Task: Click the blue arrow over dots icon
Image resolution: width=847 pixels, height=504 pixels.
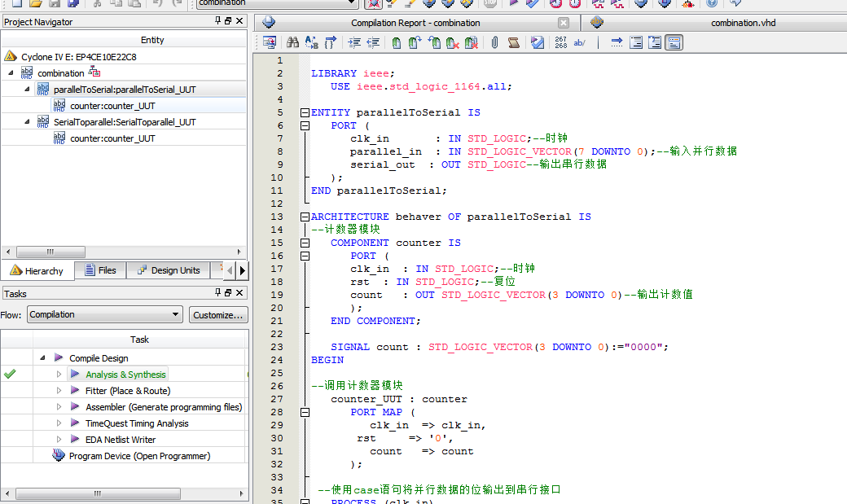Action: click(x=617, y=42)
